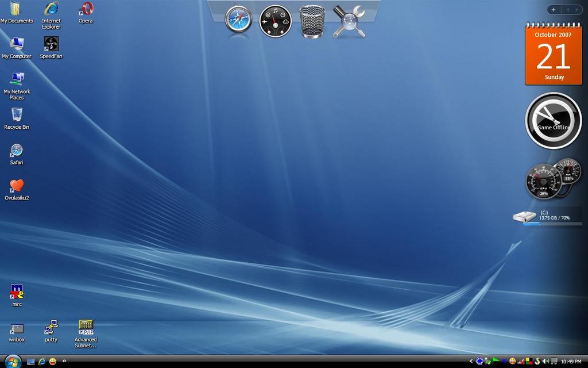Select the Opera desktop icon
Screen dimensions: 588x368
(x=86, y=9)
